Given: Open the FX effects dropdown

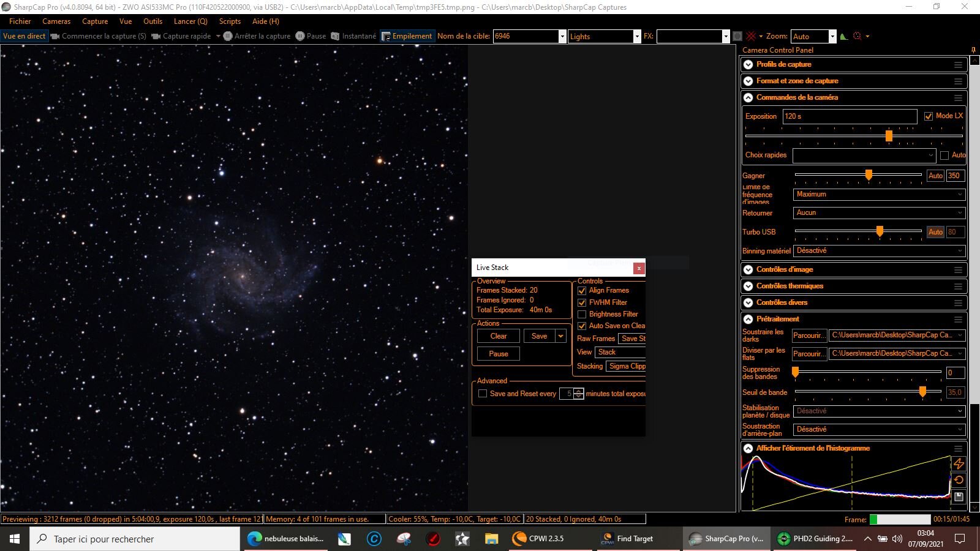Looking at the screenshot, I should (726, 36).
